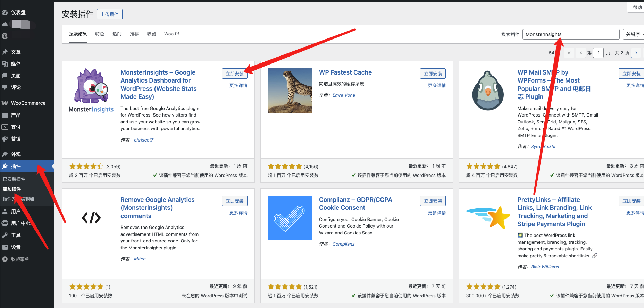This screenshot has width=644, height=308.
Task: Open Complianz – GDPR/CCPA Cookie Consent title
Action: (x=356, y=204)
